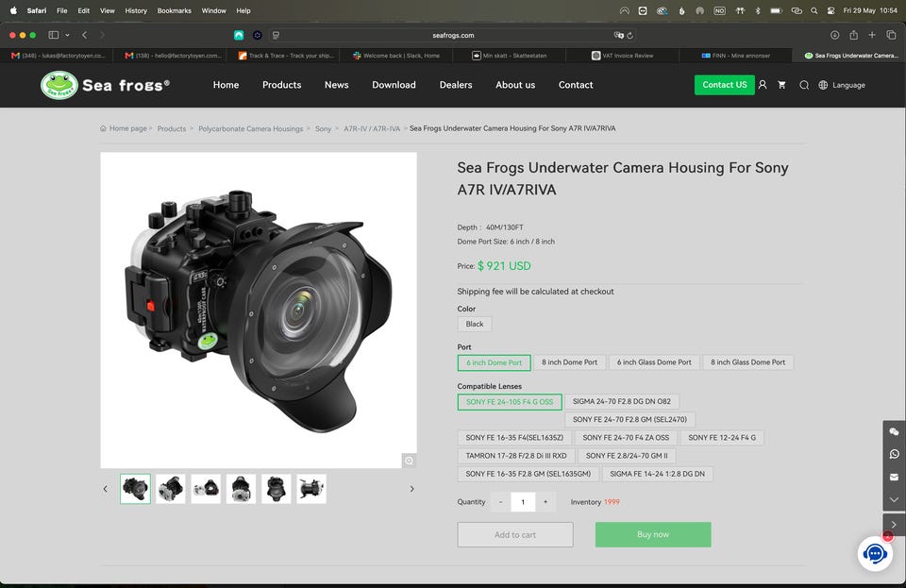Open Safari sidebar dropdown chevron

tap(68, 35)
